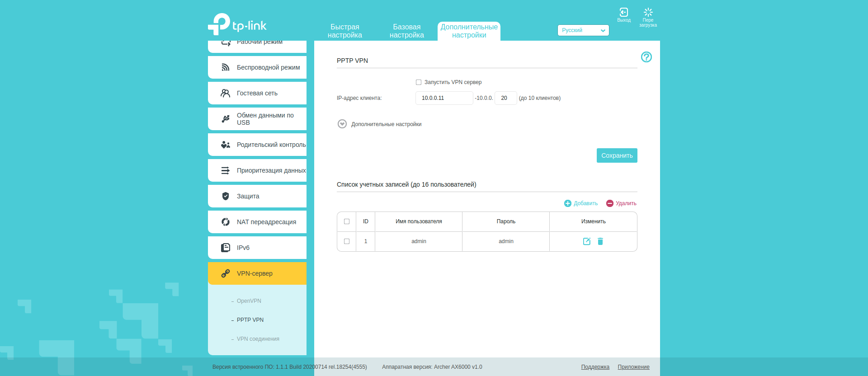Viewport: 868px width, 376px height.
Task: Click the Добавить plus icon
Action: coord(568,203)
